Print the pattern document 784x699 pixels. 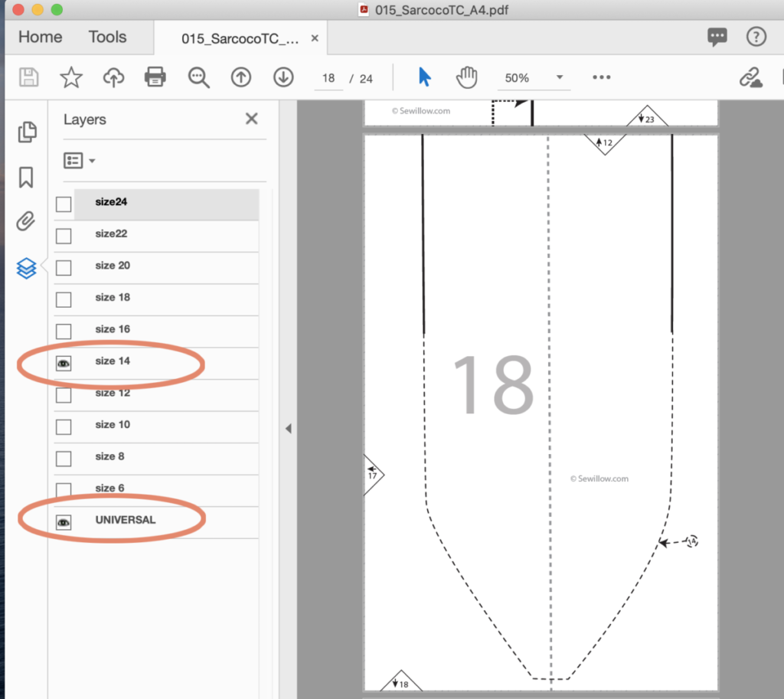click(x=155, y=77)
